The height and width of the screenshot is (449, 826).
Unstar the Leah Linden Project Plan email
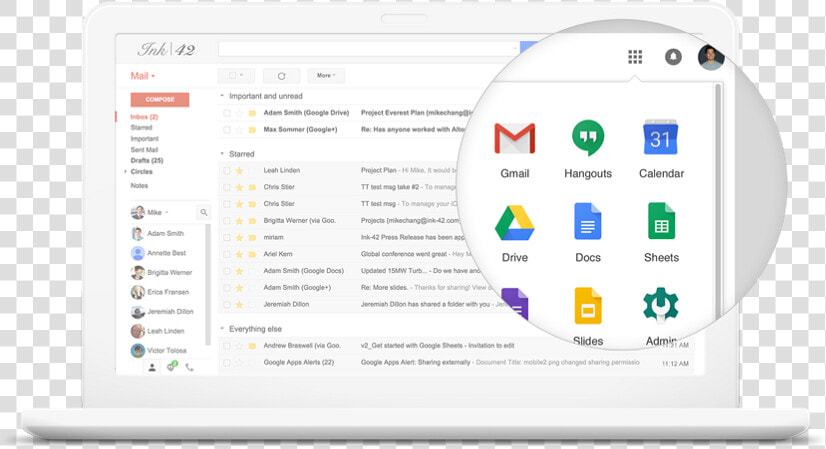pos(239,170)
